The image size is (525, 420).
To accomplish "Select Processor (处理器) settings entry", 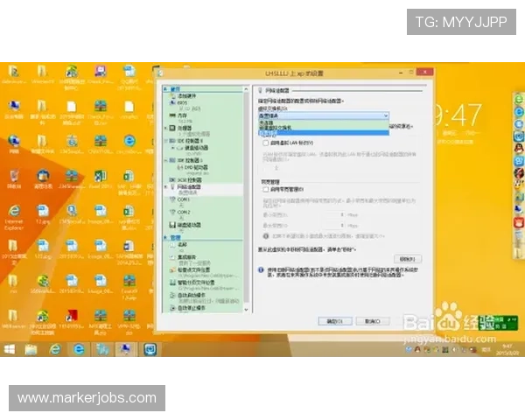I will pyautogui.click(x=185, y=129).
